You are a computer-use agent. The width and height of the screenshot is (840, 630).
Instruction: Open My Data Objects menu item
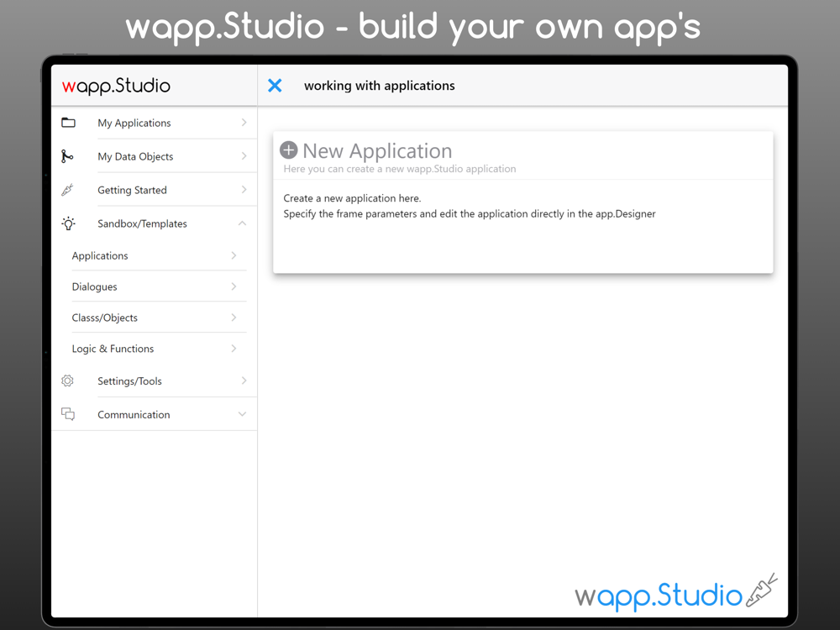155,156
